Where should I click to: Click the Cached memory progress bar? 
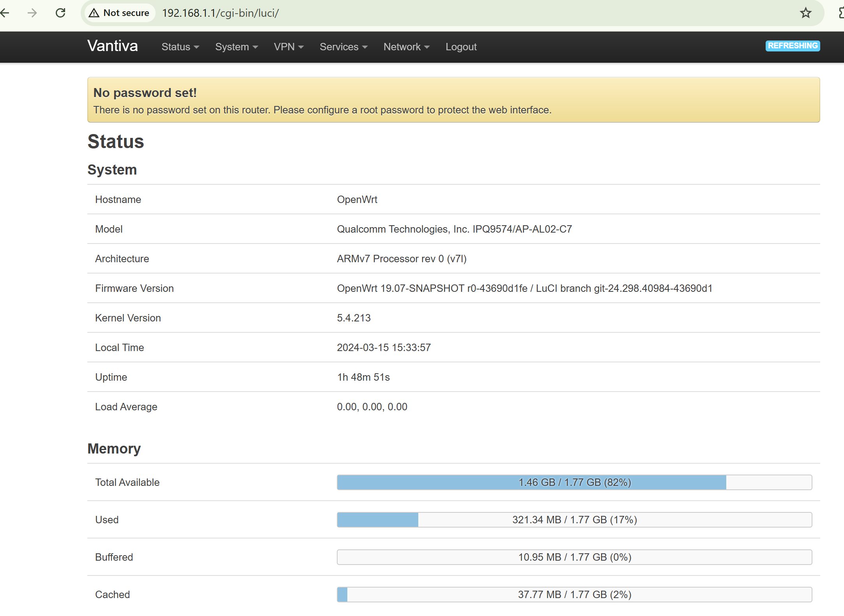tap(574, 595)
